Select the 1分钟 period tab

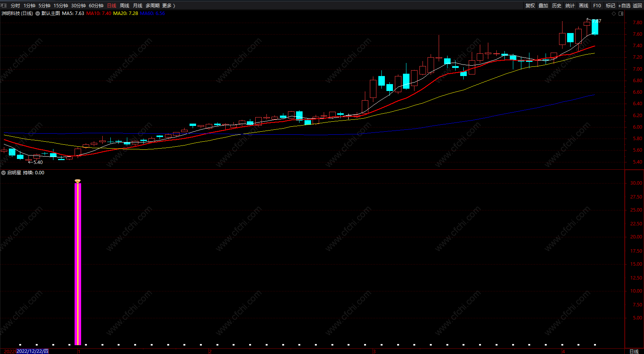(29, 6)
